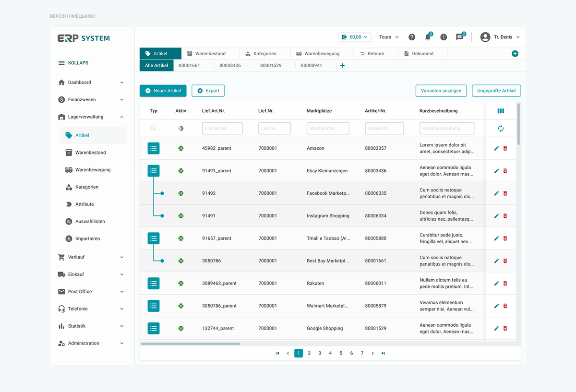Click Kurzbeschreibung filter input
This screenshot has width=576, height=392.
pos(447,128)
